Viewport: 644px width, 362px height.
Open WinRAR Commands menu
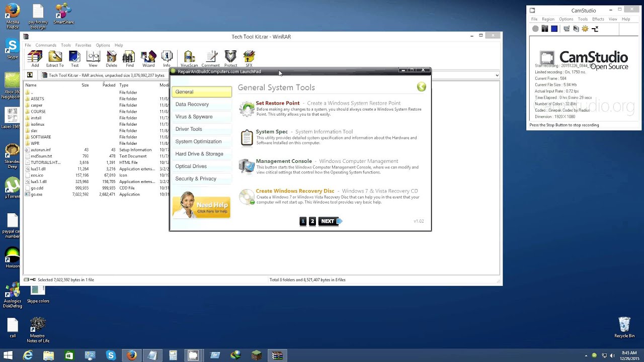tap(46, 45)
